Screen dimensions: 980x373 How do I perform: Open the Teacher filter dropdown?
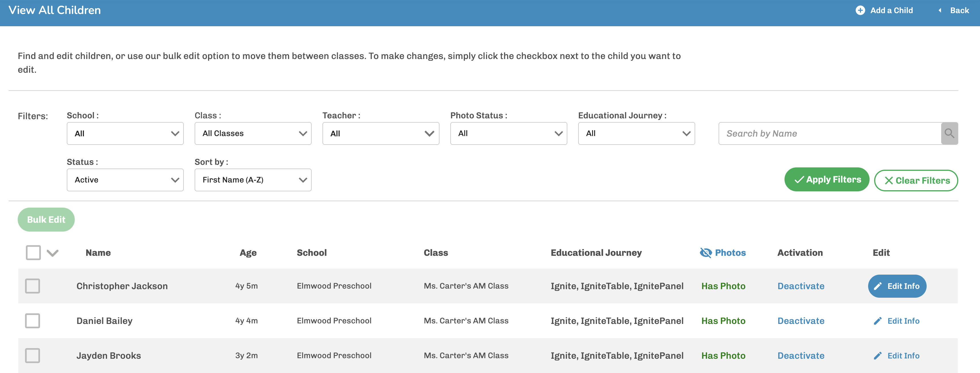coord(381,133)
